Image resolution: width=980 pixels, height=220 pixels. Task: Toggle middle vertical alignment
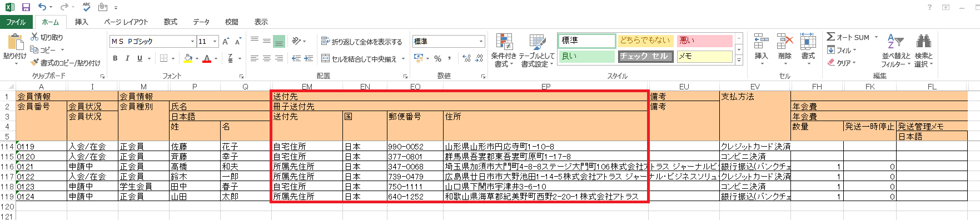pyautogui.click(x=267, y=41)
